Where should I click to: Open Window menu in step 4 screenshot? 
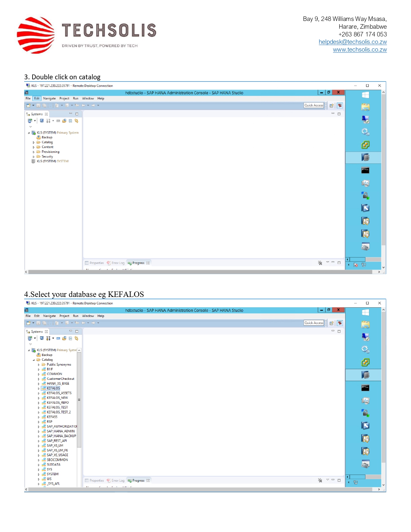(88, 316)
